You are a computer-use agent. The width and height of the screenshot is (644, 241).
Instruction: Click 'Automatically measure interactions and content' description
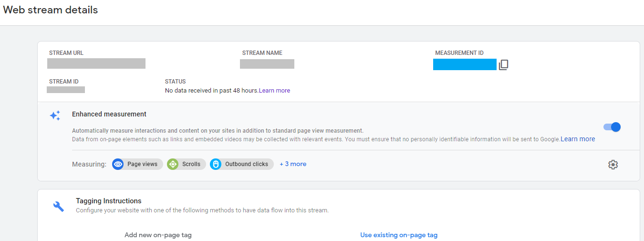pyautogui.click(x=218, y=130)
